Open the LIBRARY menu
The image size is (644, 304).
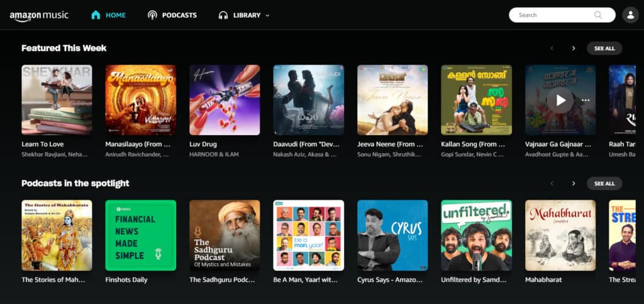247,15
